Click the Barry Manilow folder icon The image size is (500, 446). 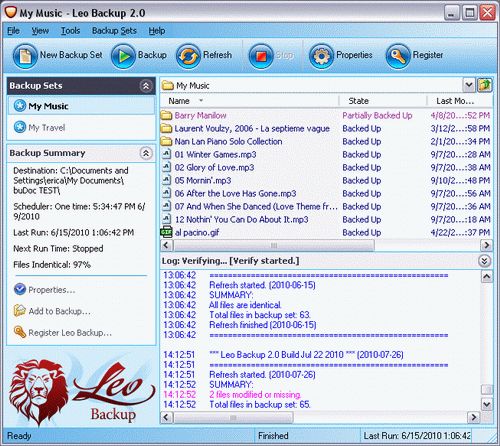point(166,116)
